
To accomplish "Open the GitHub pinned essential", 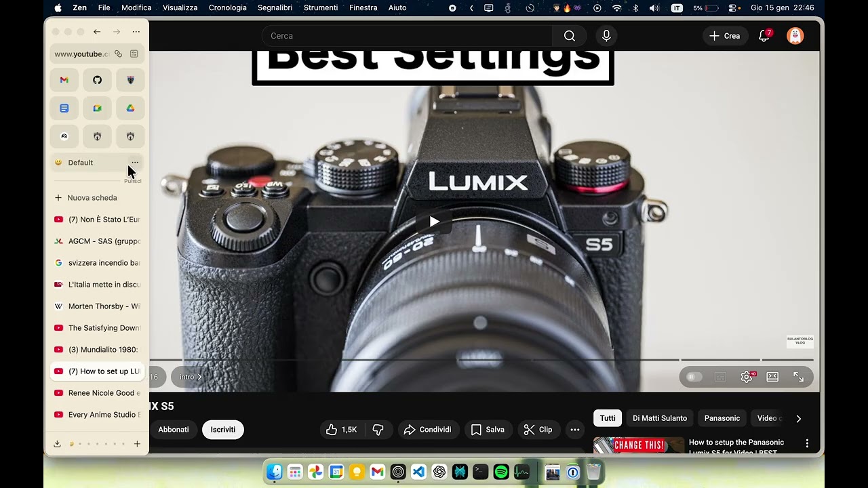I will (97, 80).
